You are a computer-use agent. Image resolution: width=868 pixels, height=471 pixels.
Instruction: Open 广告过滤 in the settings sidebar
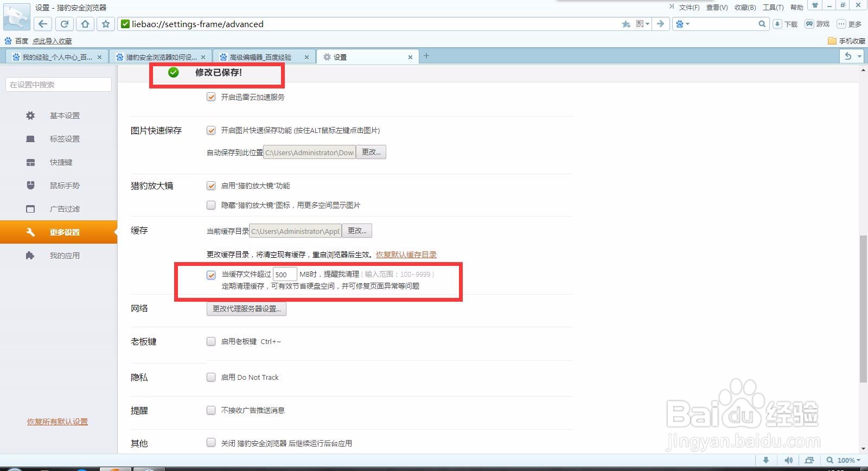pyautogui.click(x=59, y=209)
